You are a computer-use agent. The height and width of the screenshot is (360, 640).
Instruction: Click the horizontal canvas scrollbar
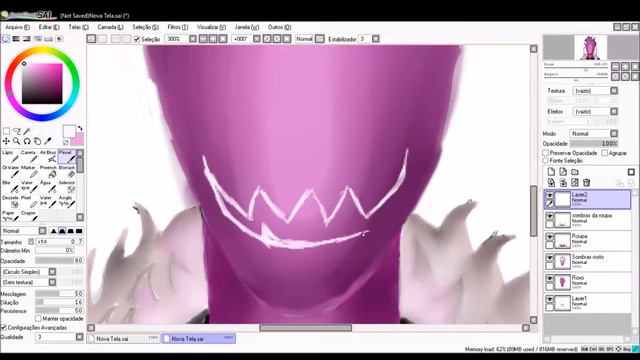(305, 328)
